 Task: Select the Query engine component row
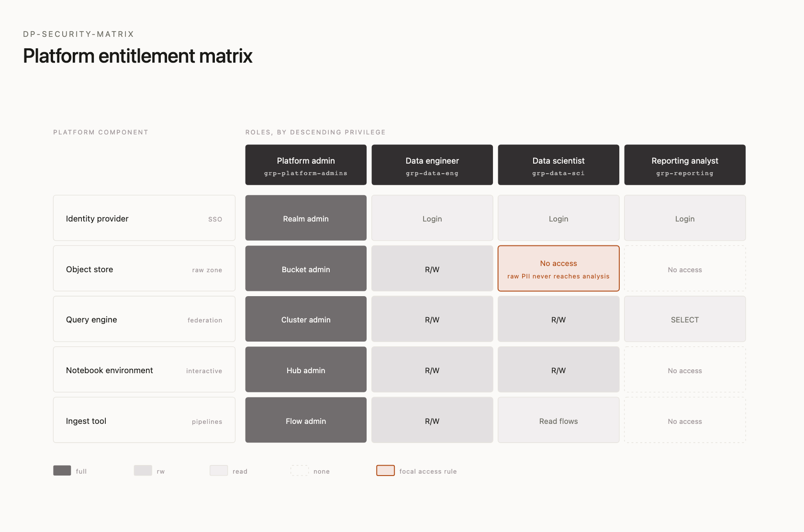(x=144, y=319)
